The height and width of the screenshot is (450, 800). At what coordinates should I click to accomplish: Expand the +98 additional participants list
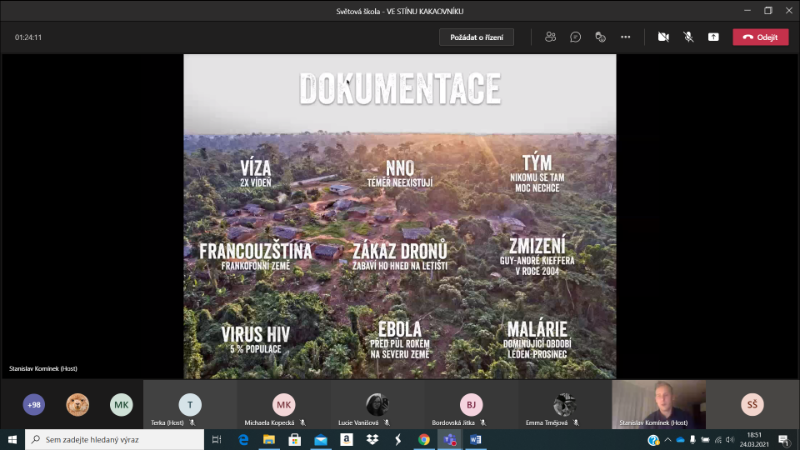(35, 404)
